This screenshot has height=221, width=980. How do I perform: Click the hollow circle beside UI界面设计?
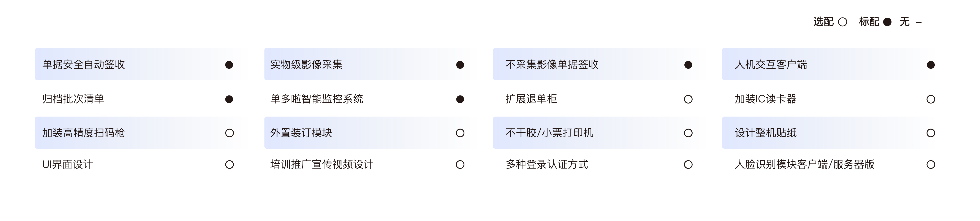point(230,164)
